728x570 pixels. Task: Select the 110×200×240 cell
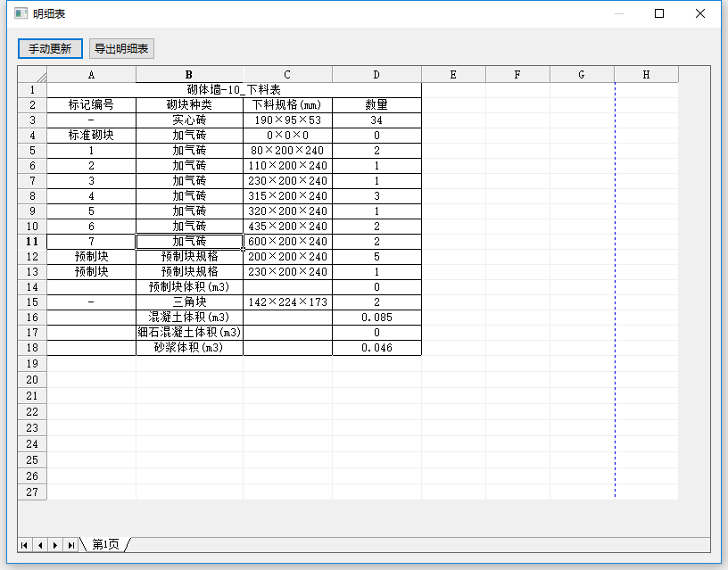(287, 166)
